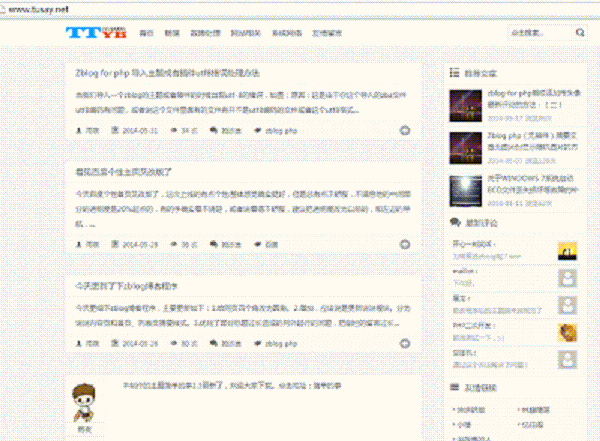Click list icon beside recommended articles heading
Screen dimensions: 600x441
tap(454, 73)
